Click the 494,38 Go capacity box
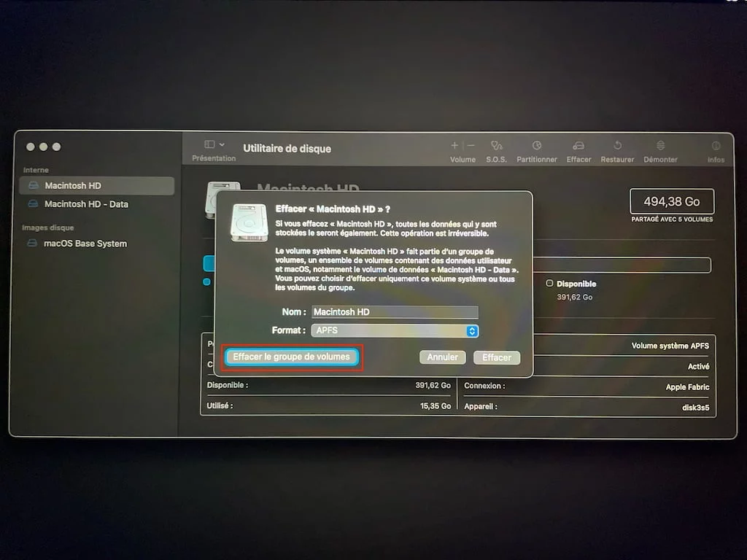The width and height of the screenshot is (747, 560). (x=672, y=201)
